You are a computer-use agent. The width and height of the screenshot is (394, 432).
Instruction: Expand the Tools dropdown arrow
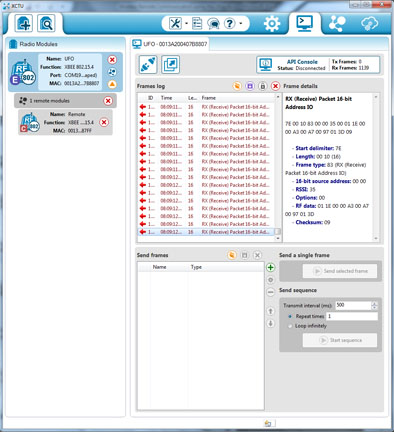(186, 23)
